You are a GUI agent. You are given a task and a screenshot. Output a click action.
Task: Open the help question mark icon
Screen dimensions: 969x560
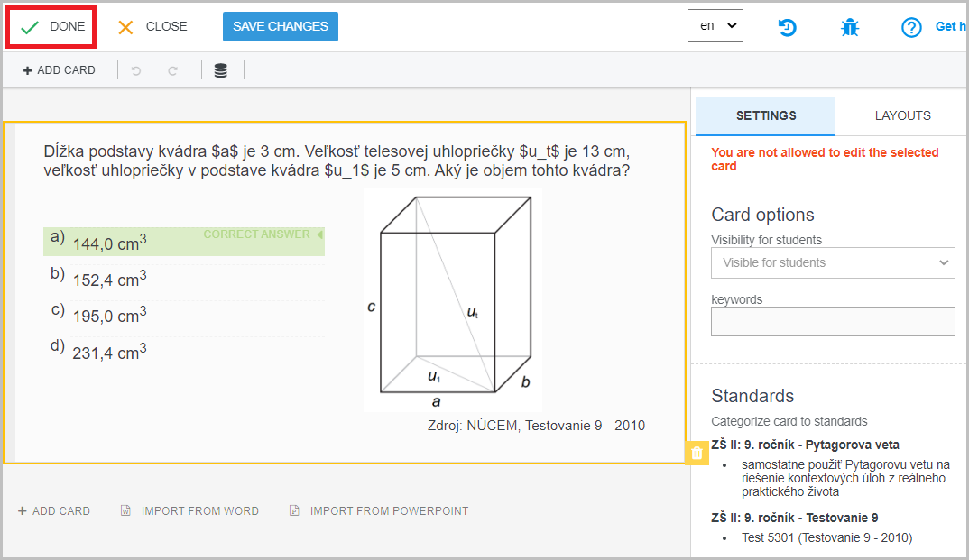[x=911, y=27]
